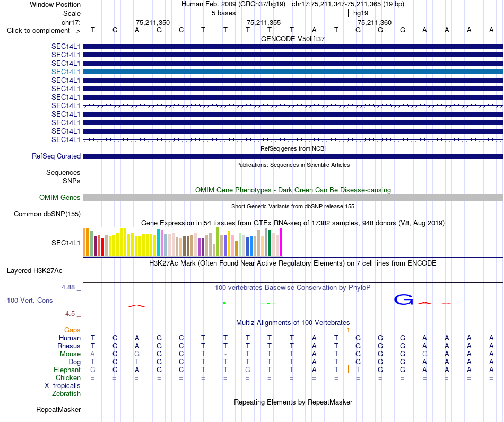Viewport: 504px width, 422px height.
Task: Click the Multiz Alignments of 100 Vertebrates title
Action: pos(293,322)
